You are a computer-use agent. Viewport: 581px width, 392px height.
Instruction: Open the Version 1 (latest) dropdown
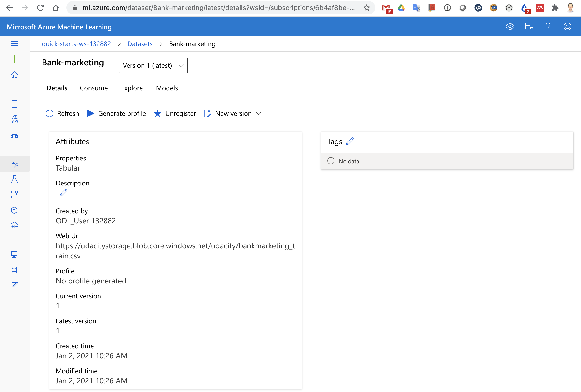pyautogui.click(x=153, y=66)
